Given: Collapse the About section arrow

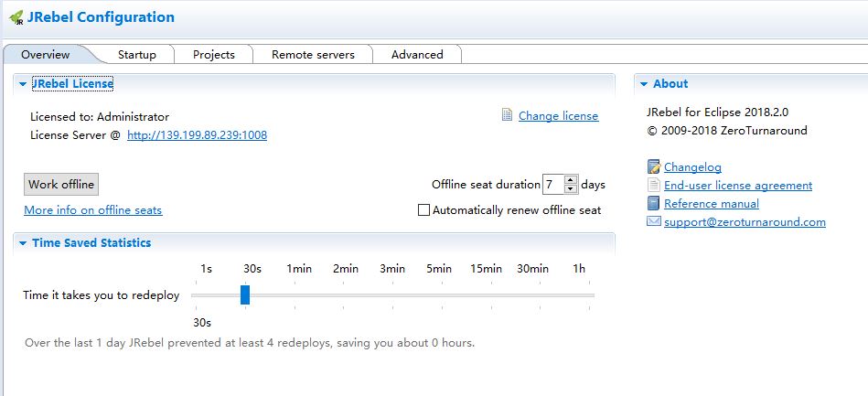Looking at the screenshot, I should click(x=644, y=84).
